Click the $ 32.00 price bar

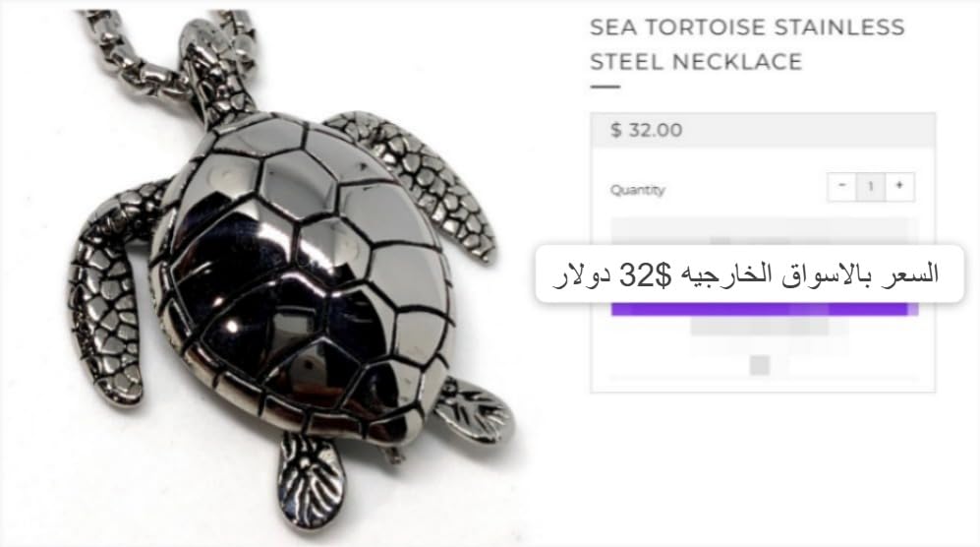(x=763, y=130)
